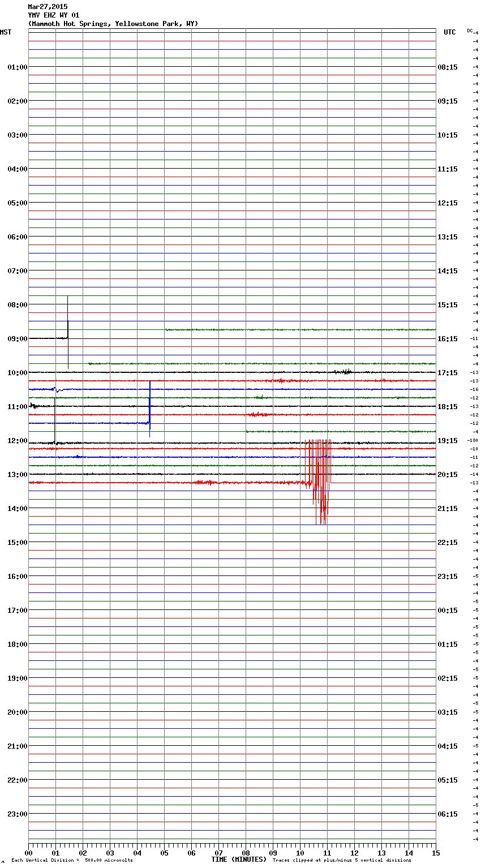Viewport: 481px width, 868px height.
Task: Select the 08:00 MST row label
Action: coord(18,305)
